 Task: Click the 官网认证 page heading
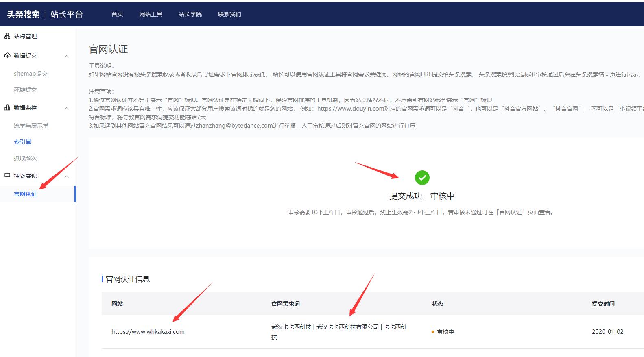point(108,50)
